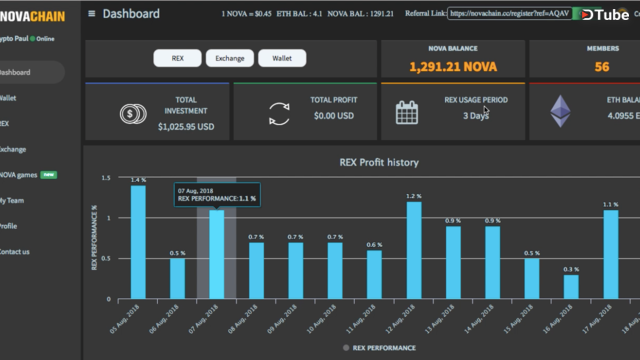This screenshot has width=640, height=360.
Task: Click the referral link input field
Action: click(x=509, y=13)
